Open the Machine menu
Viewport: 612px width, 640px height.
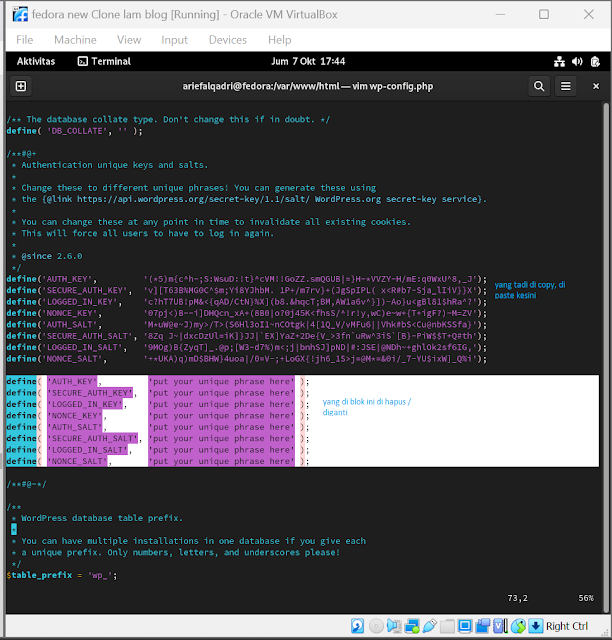[x=76, y=40]
